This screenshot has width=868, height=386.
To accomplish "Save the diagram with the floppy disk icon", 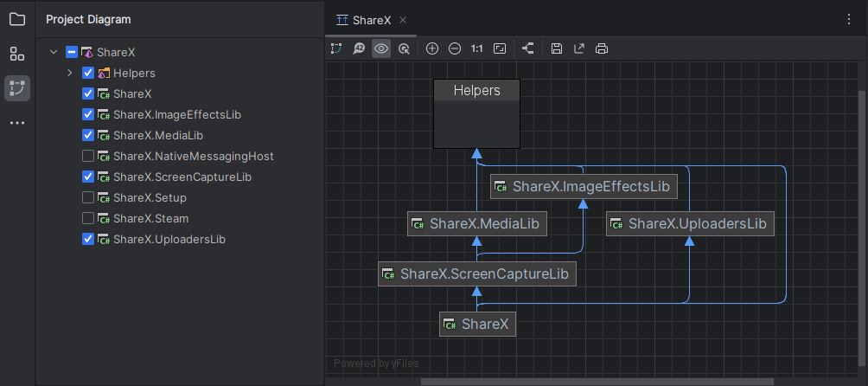I will pyautogui.click(x=557, y=48).
